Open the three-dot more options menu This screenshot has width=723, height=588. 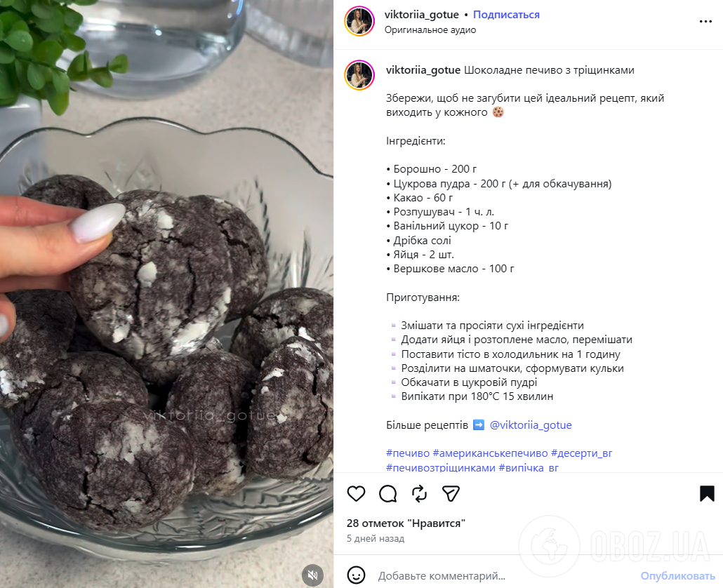705,21
